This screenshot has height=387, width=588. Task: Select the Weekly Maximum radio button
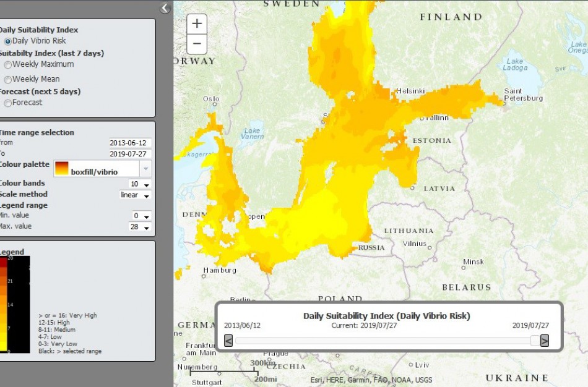pos(8,64)
